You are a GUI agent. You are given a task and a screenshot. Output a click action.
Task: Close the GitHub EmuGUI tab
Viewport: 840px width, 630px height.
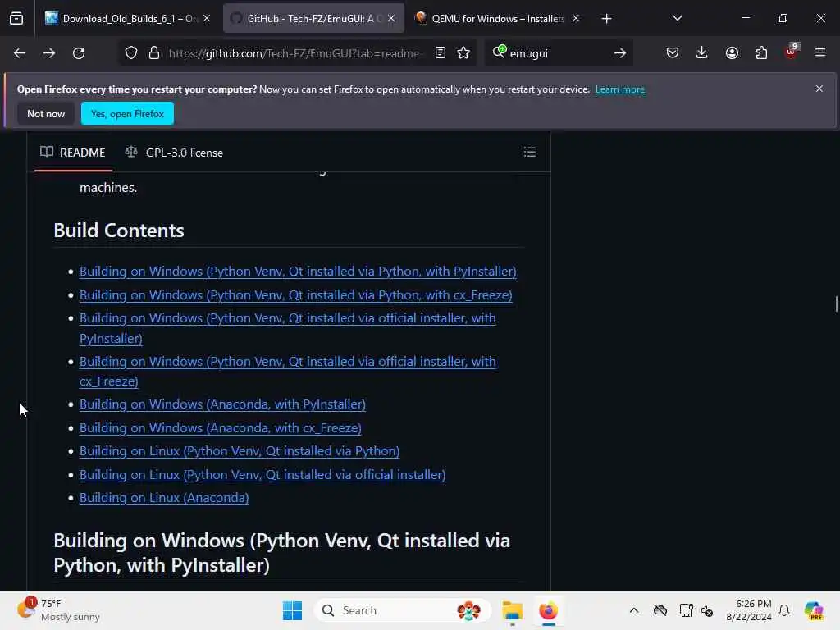coord(391,19)
